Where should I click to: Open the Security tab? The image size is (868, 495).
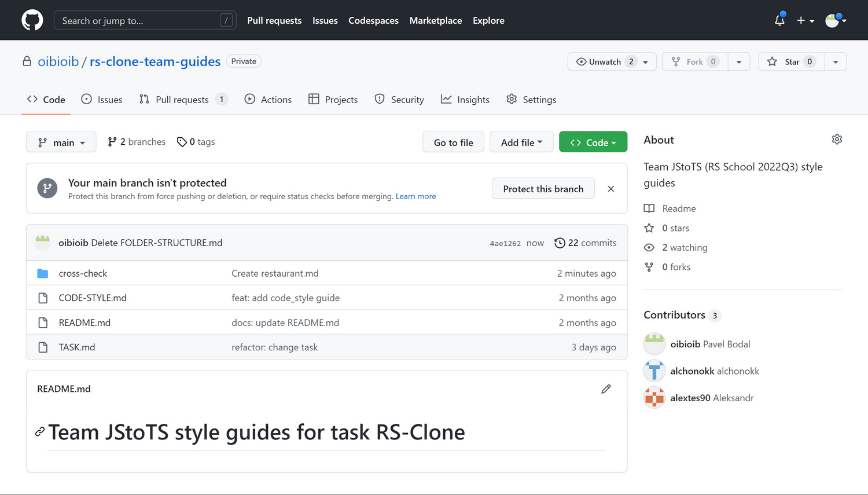399,100
